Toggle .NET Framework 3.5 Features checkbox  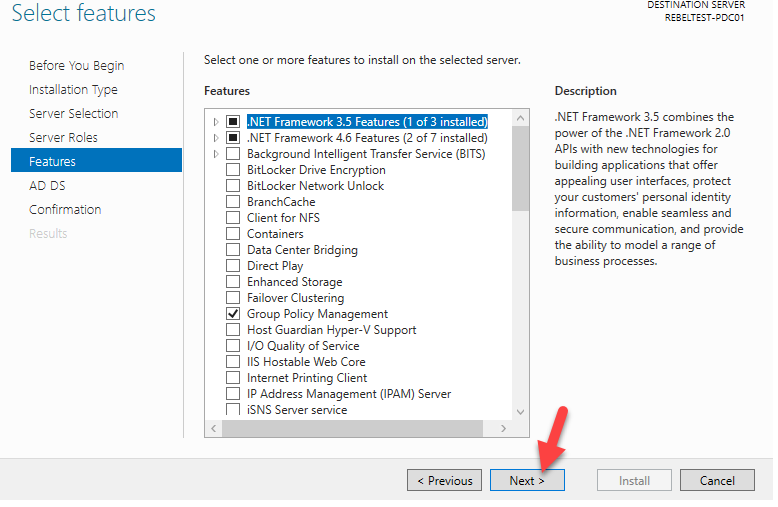click(233, 122)
